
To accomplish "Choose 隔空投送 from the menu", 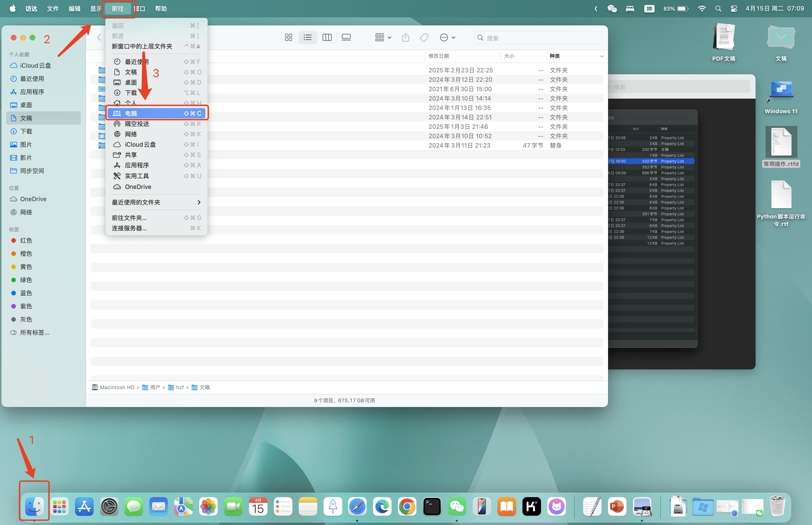I will pos(137,124).
